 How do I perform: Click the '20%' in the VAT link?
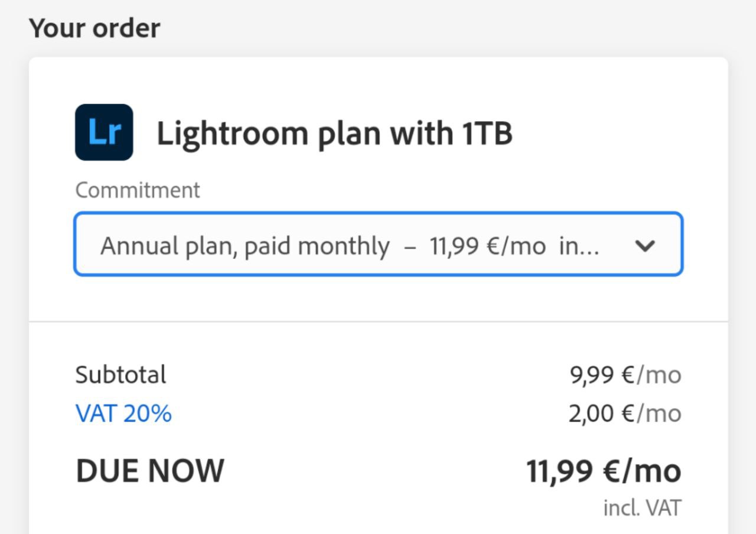click(x=148, y=413)
